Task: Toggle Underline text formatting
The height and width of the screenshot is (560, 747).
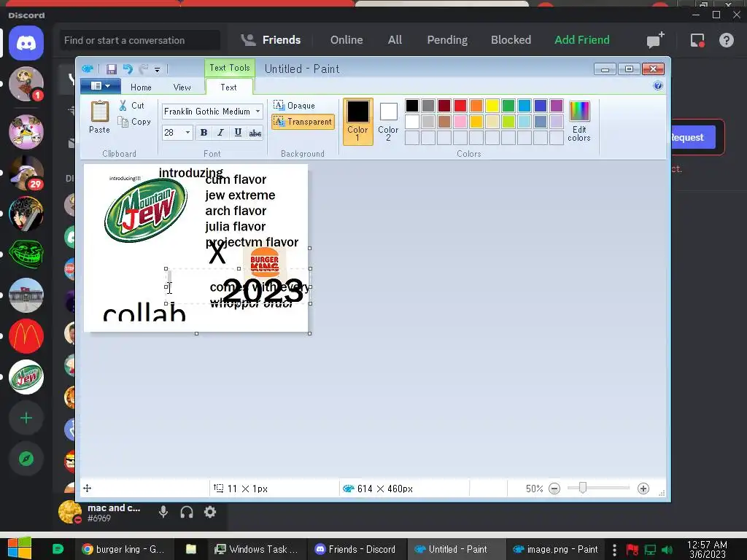Action: [x=238, y=133]
